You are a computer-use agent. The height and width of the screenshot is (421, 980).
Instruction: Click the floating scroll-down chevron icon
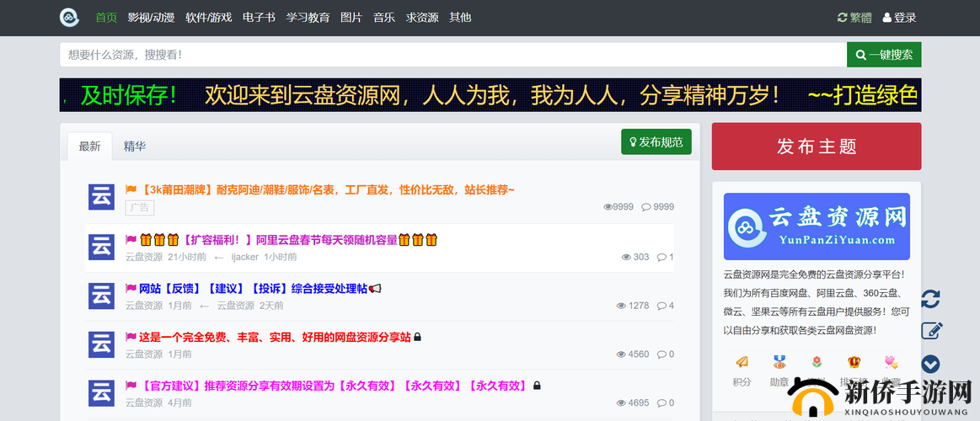(930, 364)
